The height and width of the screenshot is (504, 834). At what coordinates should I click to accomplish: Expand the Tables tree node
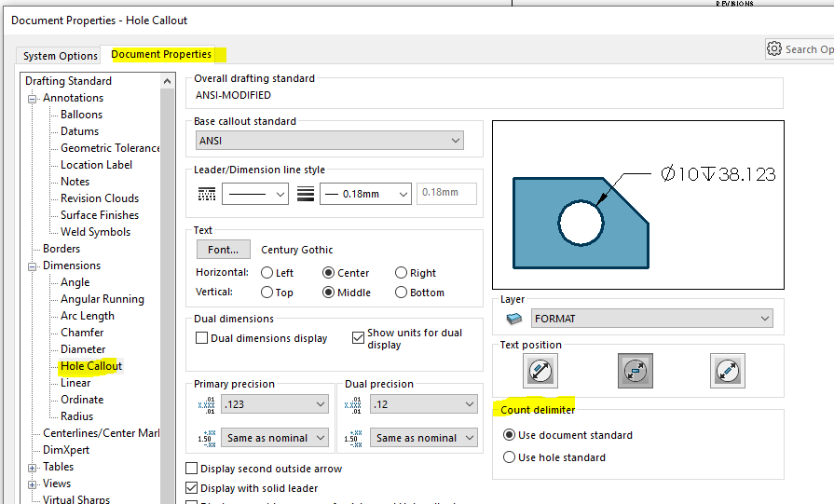click(33, 468)
